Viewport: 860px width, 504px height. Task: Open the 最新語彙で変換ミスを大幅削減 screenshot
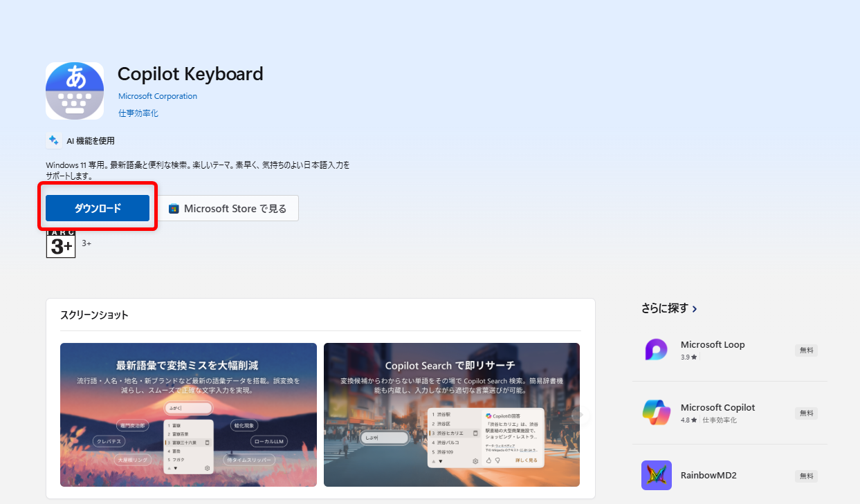click(x=188, y=415)
